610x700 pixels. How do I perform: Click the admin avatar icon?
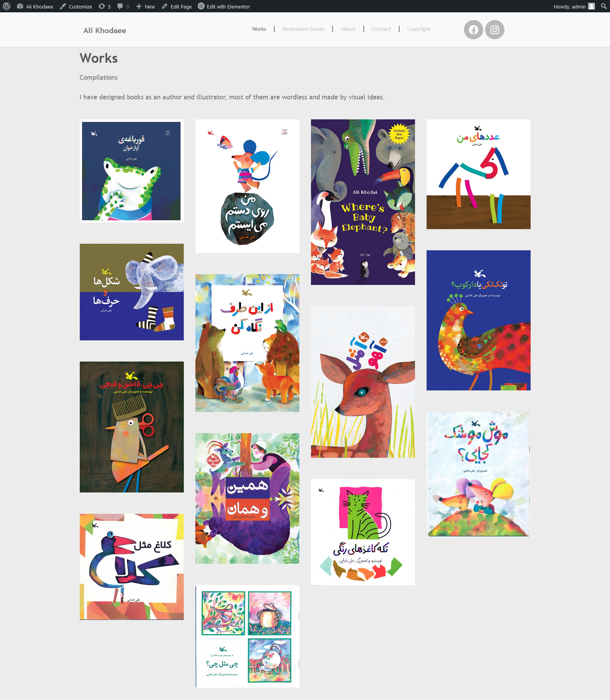592,6
